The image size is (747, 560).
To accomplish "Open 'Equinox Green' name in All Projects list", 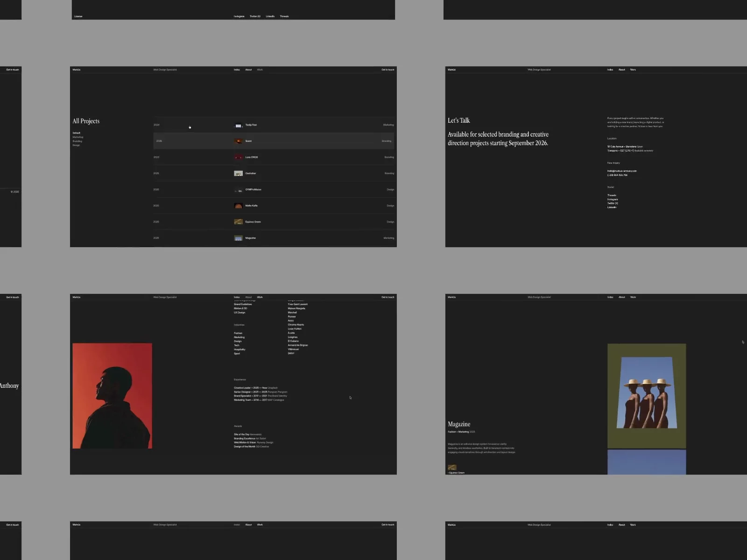I will [x=253, y=222].
